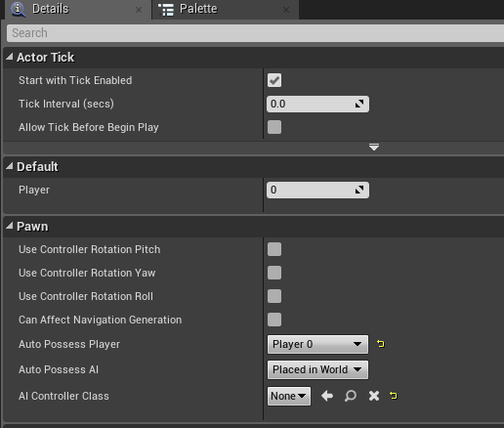Uncheck Start with Tick Enabled
The width and height of the screenshot is (504, 428).
point(274,80)
